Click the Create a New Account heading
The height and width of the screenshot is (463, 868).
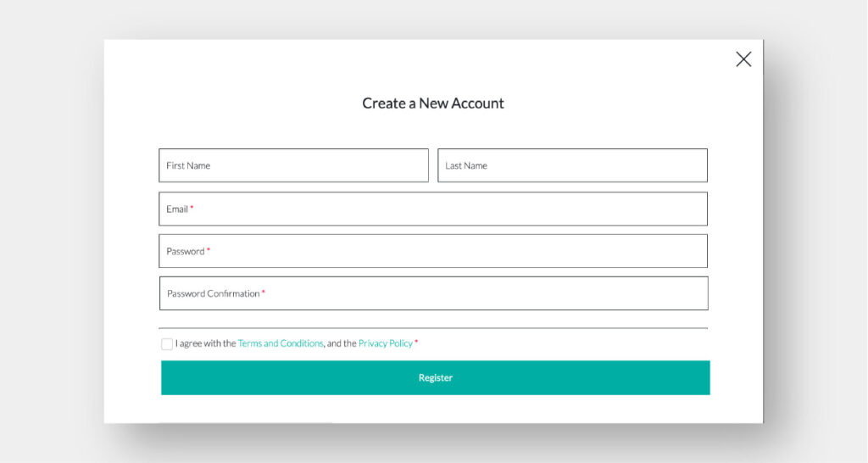433,103
